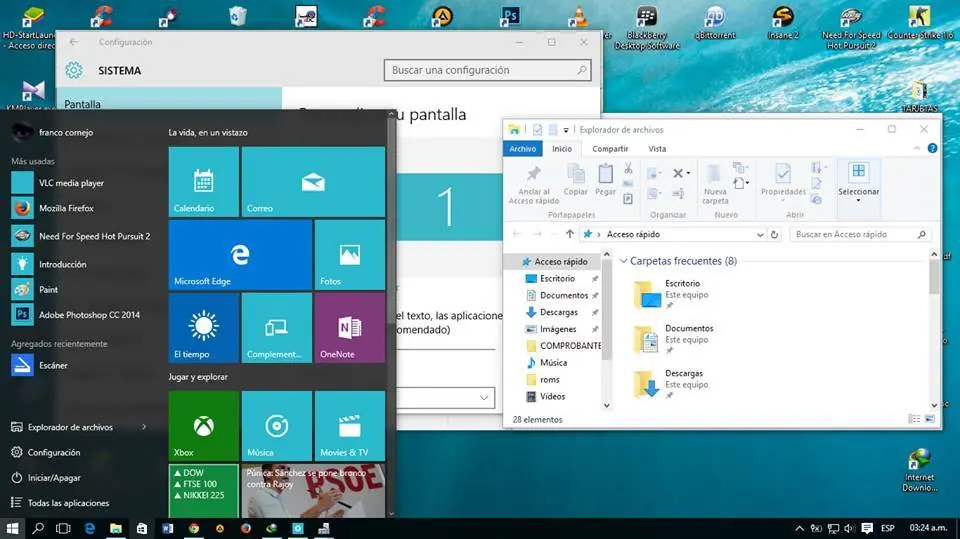
Task: Launch the Xbox tile
Action: pyautogui.click(x=204, y=426)
